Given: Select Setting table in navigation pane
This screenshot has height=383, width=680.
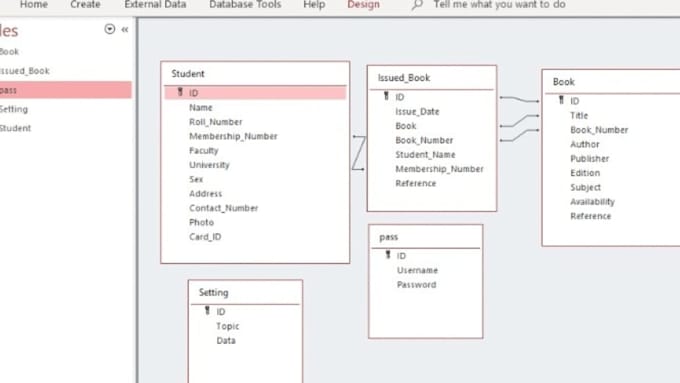Looking at the screenshot, I should tap(14, 109).
